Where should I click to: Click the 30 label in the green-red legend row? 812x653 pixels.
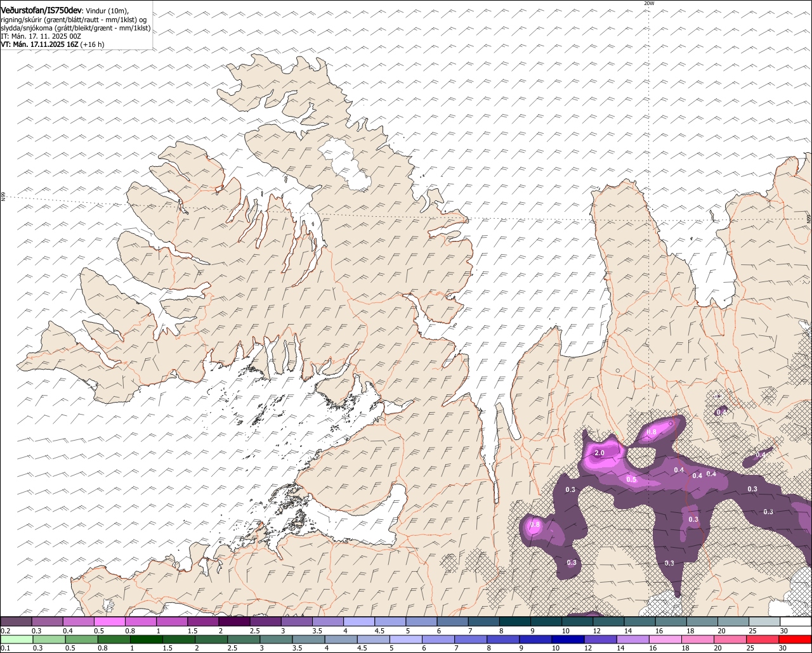[784, 648]
